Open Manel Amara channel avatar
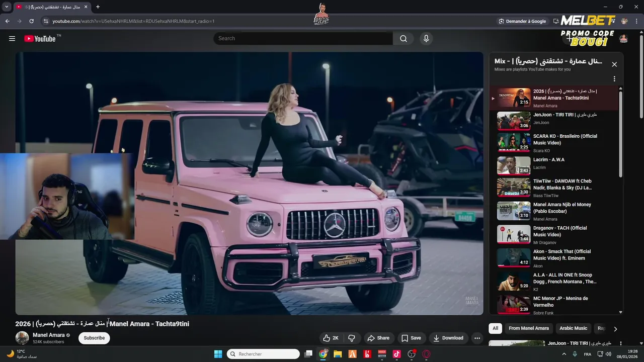The image size is (644, 362). point(22,338)
